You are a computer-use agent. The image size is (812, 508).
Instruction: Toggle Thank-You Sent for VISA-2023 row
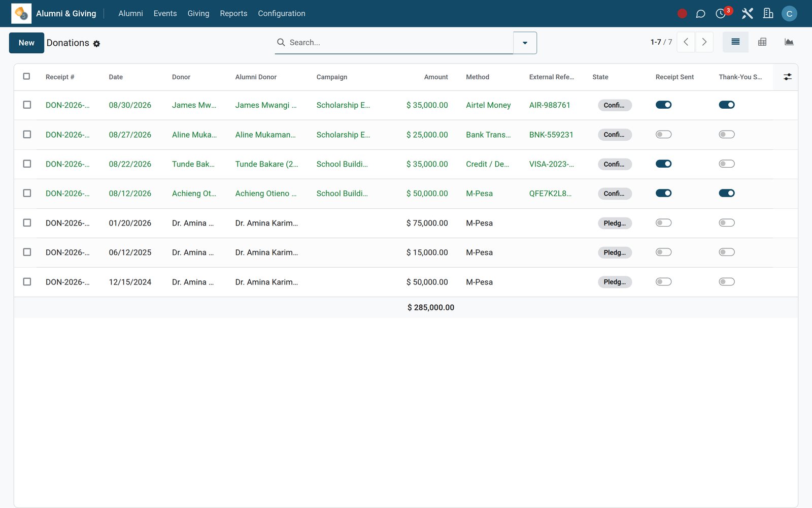[x=727, y=164]
